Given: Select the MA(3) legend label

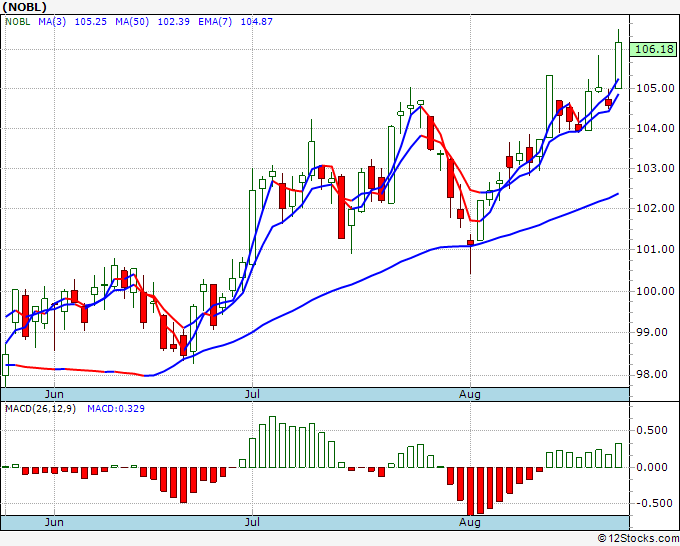Looking at the screenshot, I should point(52,22).
